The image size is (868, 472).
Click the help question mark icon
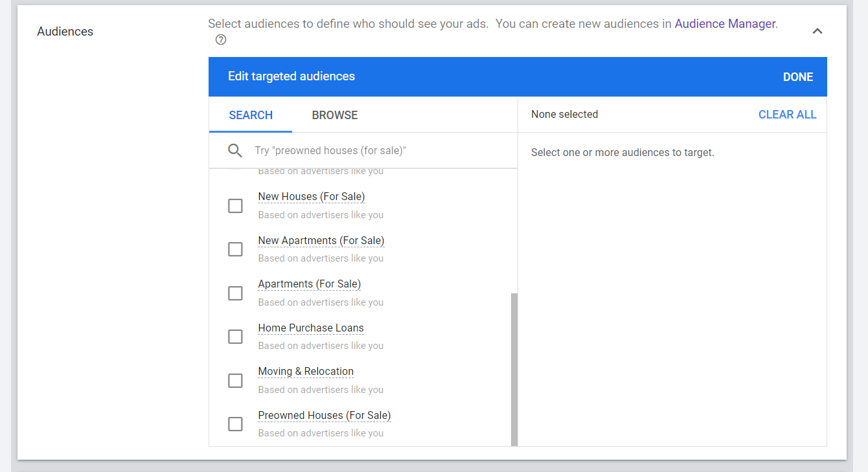[x=221, y=40]
